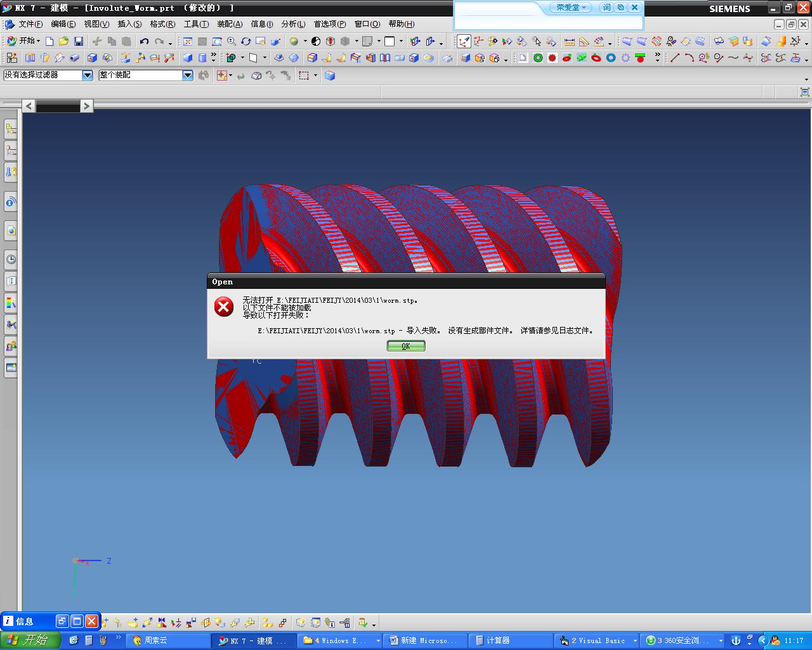The width and height of the screenshot is (812, 650).
Task: Open selection rectangle dropdown arrow
Action: [315, 76]
